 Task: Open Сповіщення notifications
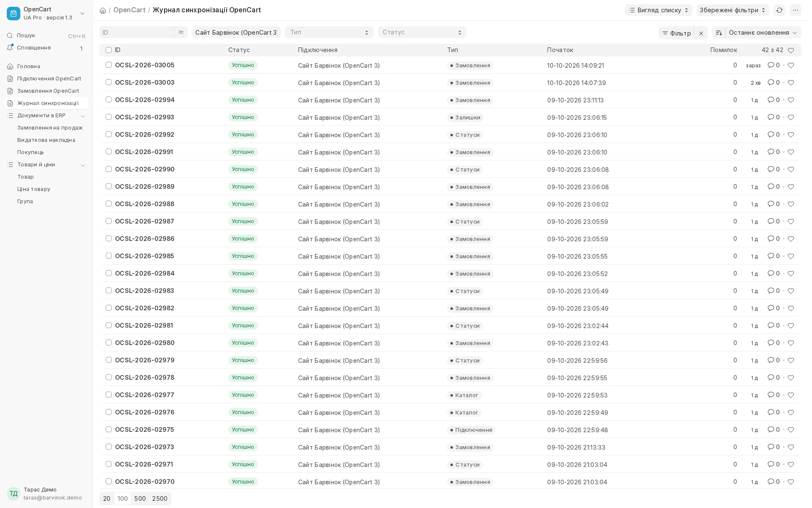[x=46, y=48]
